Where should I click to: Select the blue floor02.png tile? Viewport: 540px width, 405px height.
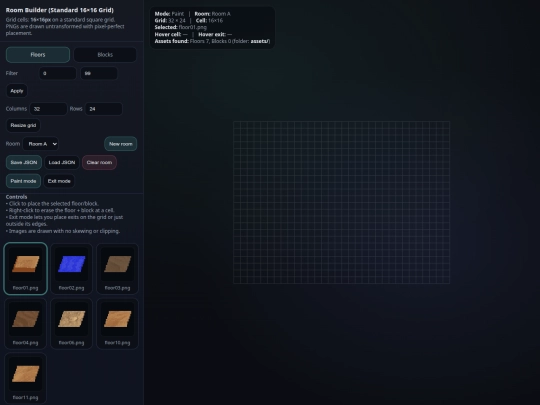(71, 269)
